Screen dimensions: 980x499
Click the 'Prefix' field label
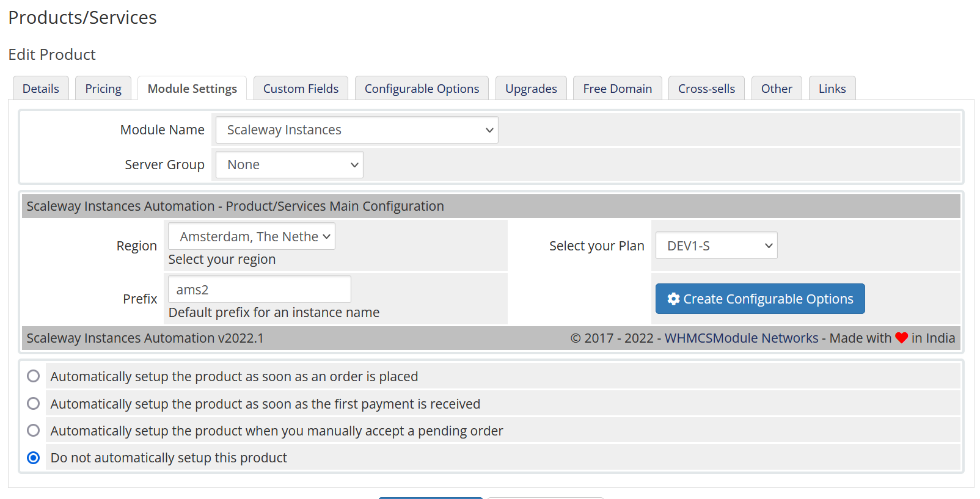pyautogui.click(x=140, y=299)
